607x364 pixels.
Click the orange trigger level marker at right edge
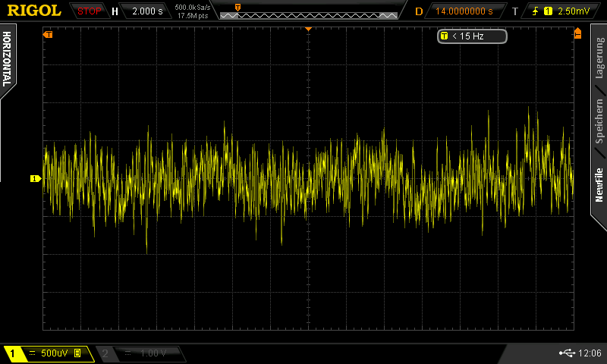pyautogui.click(x=577, y=33)
